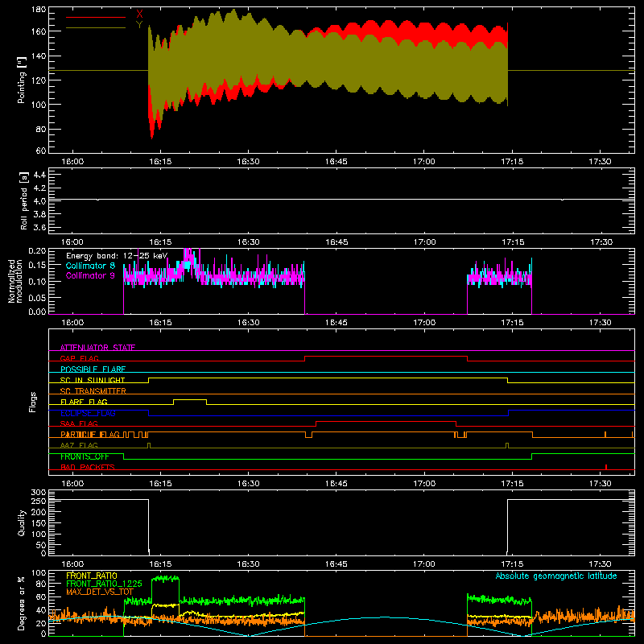Click the "16:30" time label under Pointing plot
Screen dimensions: 644x644
tap(248, 162)
